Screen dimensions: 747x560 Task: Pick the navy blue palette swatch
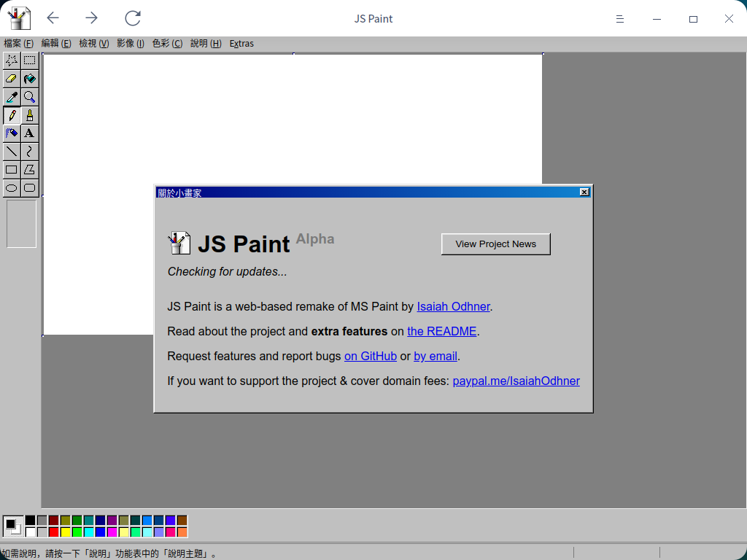(101, 520)
